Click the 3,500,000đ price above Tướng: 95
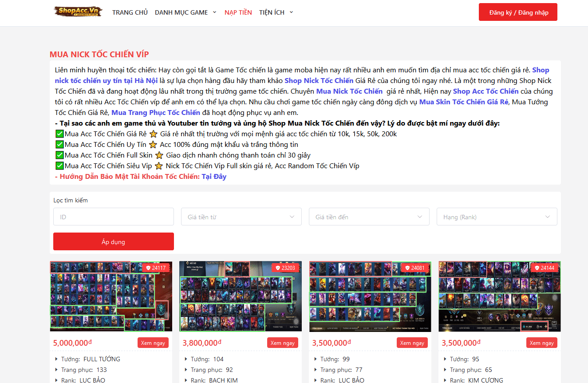Screen dimensions: 588x383 coord(461,343)
